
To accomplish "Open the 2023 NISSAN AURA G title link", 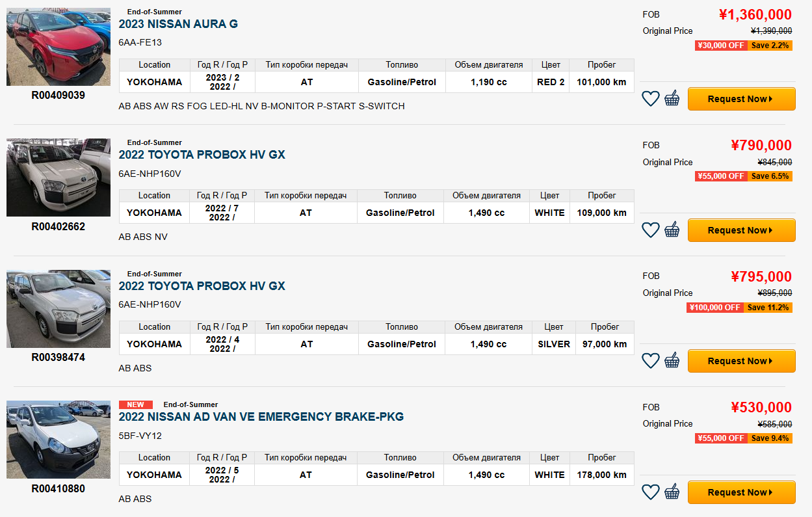I will coord(178,24).
